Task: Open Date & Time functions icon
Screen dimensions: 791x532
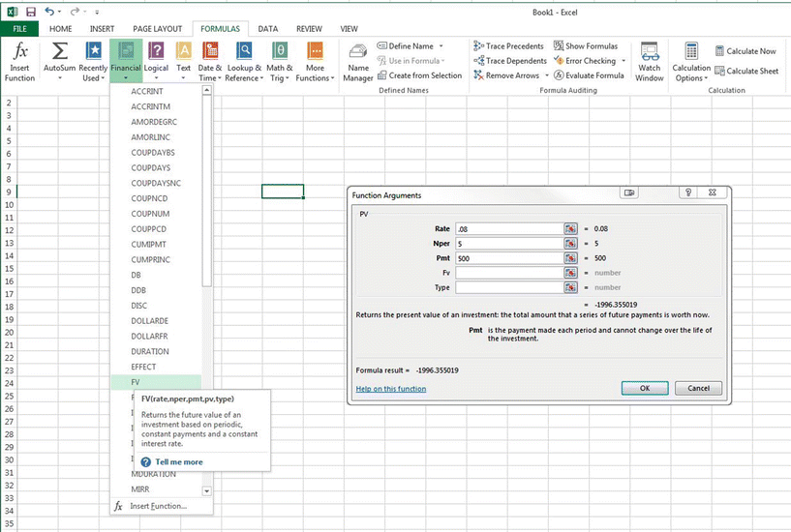Action: pyautogui.click(x=210, y=51)
